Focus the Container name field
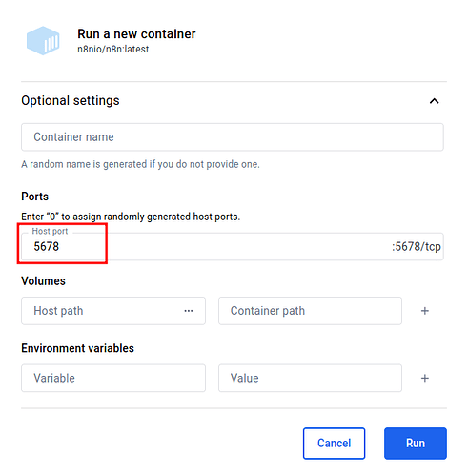Image resolution: width=468 pixels, height=476 pixels. pos(233,137)
